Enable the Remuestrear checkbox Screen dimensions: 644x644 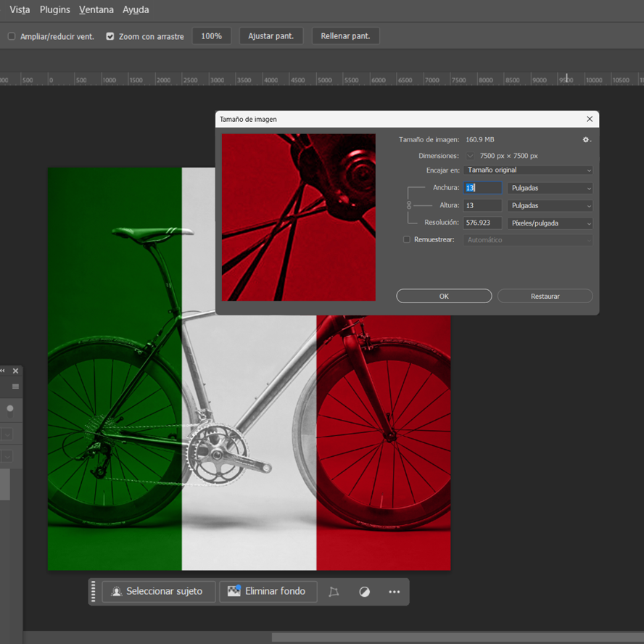coord(406,239)
